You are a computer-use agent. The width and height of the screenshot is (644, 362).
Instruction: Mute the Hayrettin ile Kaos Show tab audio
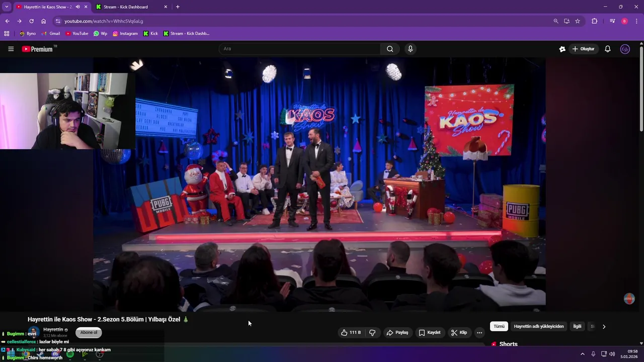click(77, 7)
